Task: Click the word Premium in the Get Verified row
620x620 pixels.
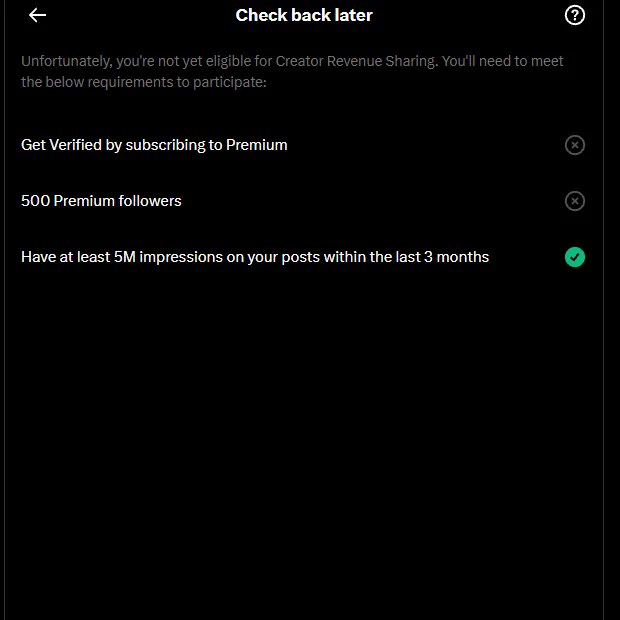Action: (x=257, y=145)
